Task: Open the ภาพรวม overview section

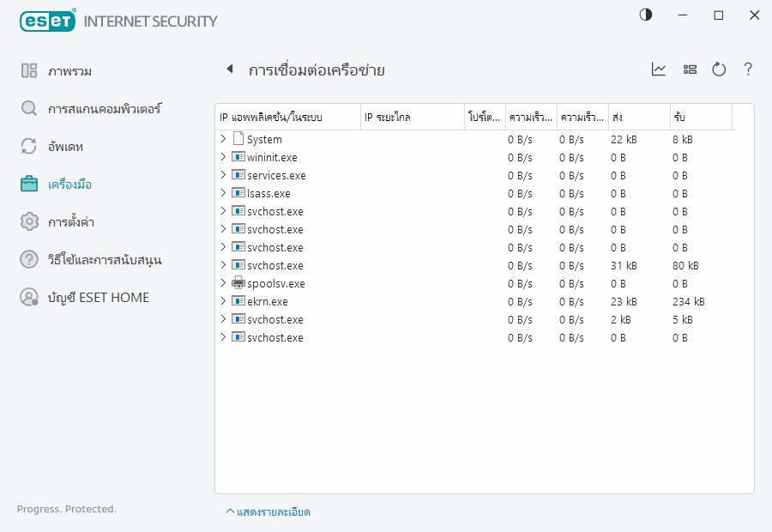Action: (69, 71)
